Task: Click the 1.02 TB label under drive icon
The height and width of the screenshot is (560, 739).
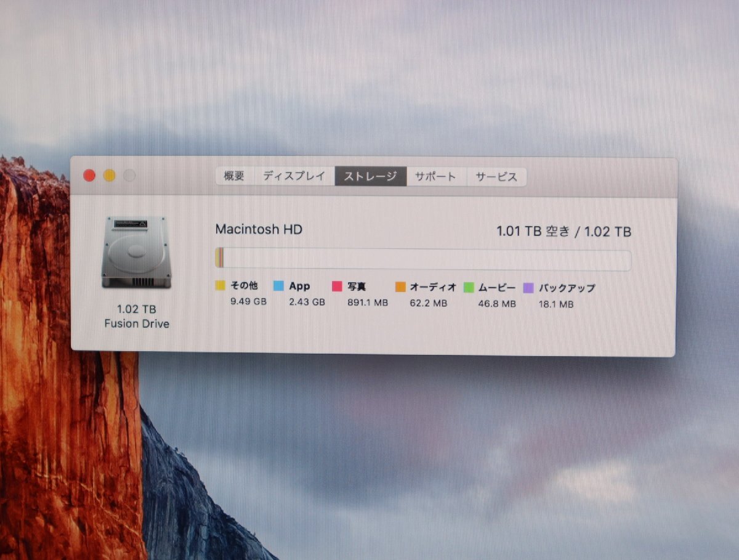Action: pos(136,309)
